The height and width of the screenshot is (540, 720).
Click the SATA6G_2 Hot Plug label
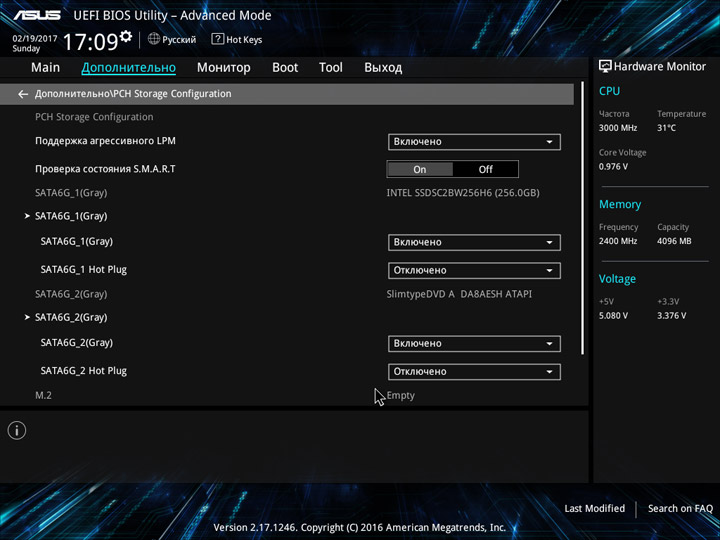pyautogui.click(x=84, y=371)
